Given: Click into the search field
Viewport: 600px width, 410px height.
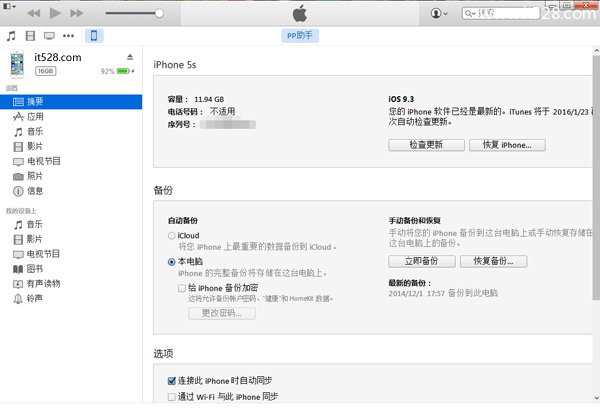Looking at the screenshot, I should point(501,13).
